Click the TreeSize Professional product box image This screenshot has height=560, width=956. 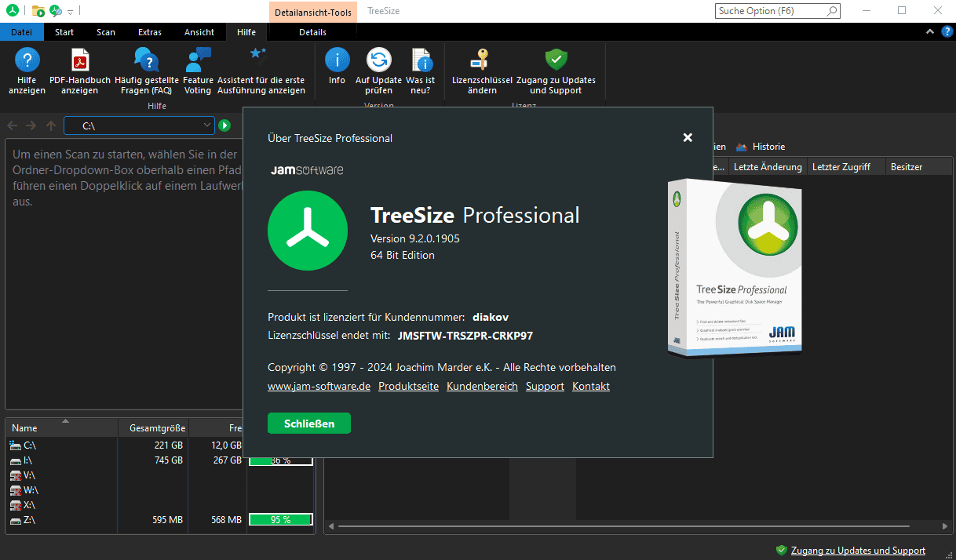tap(735, 267)
